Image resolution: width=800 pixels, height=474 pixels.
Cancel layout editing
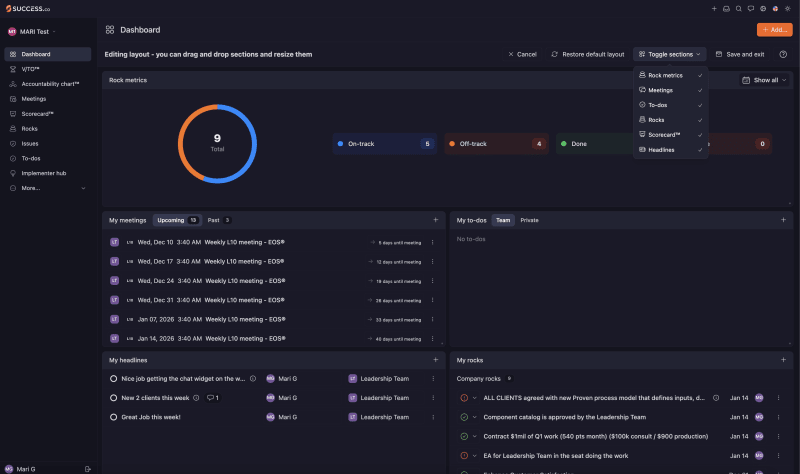point(522,54)
